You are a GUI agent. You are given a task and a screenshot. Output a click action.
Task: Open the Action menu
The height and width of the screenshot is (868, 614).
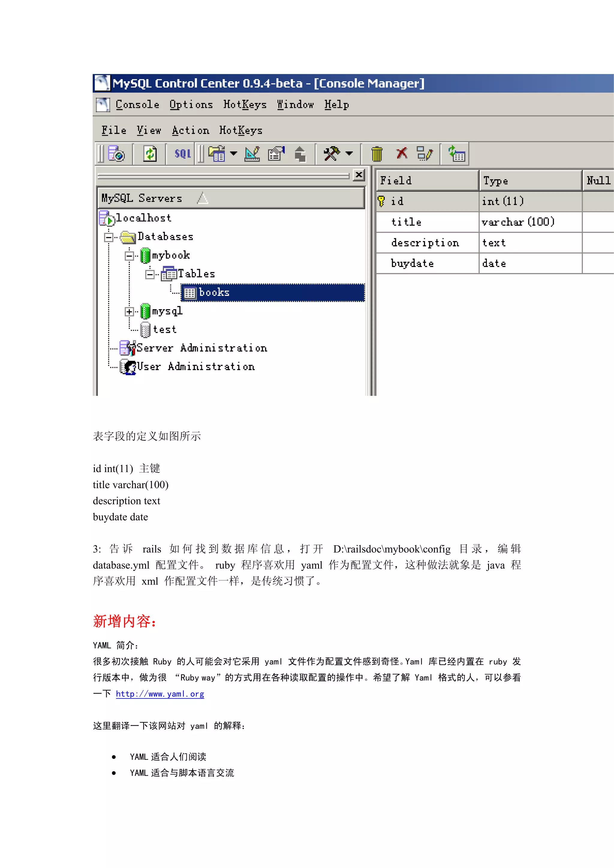coord(190,130)
